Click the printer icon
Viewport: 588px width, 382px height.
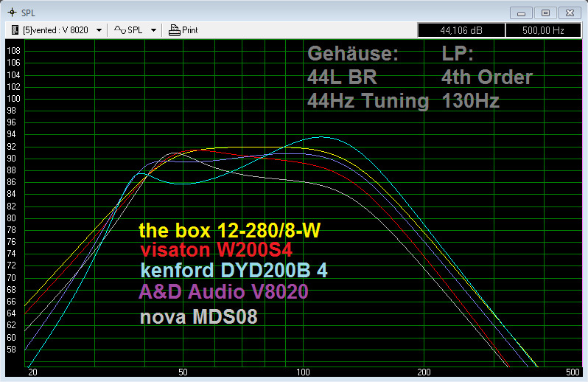[x=175, y=30]
